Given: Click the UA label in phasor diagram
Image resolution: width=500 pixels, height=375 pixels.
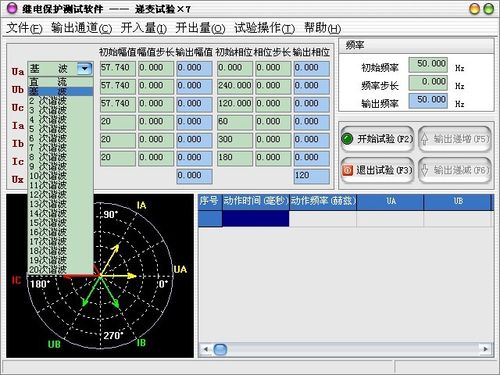Looking at the screenshot, I should coord(180,269).
